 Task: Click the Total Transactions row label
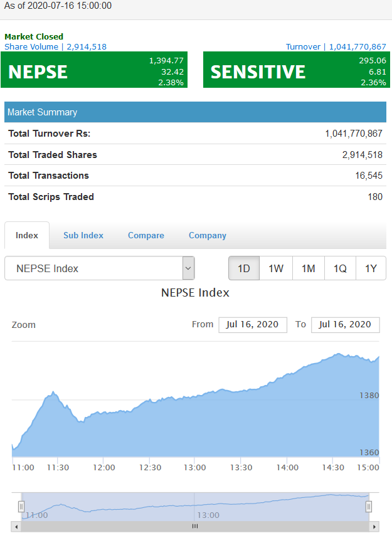[48, 176]
